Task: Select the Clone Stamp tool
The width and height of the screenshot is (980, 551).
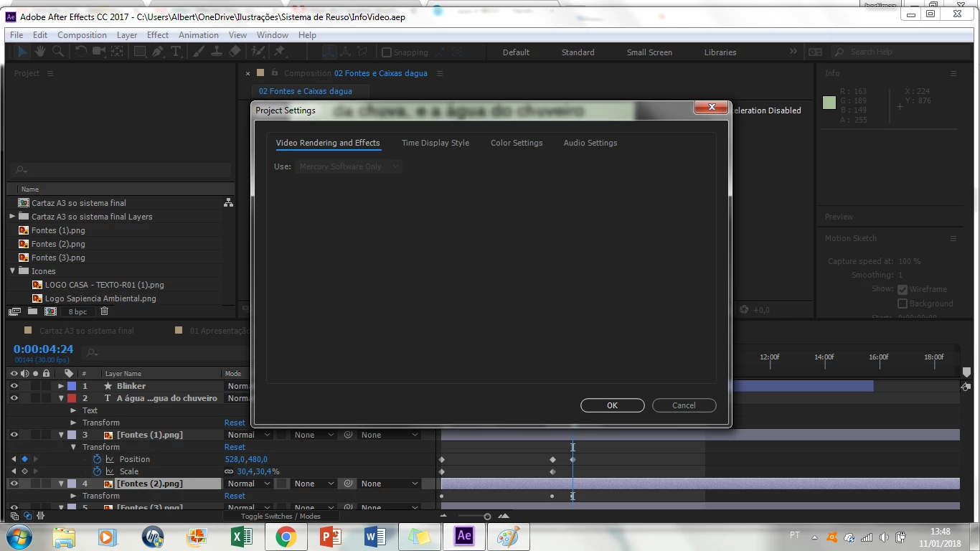Action: point(217,52)
